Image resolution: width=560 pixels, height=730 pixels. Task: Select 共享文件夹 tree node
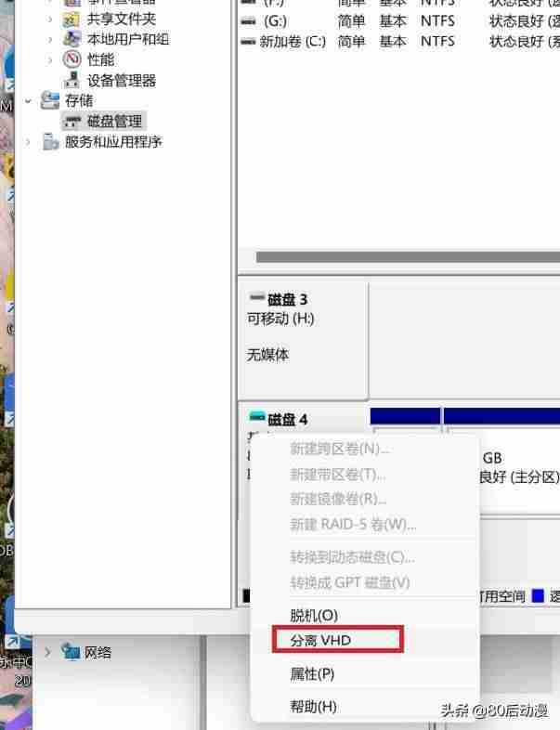coord(121,20)
